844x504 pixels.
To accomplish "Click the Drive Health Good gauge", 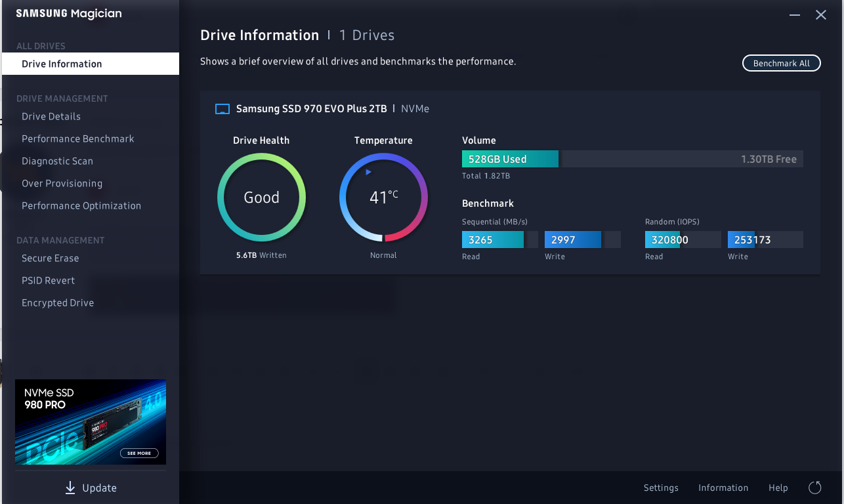I will click(x=261, y=198).
